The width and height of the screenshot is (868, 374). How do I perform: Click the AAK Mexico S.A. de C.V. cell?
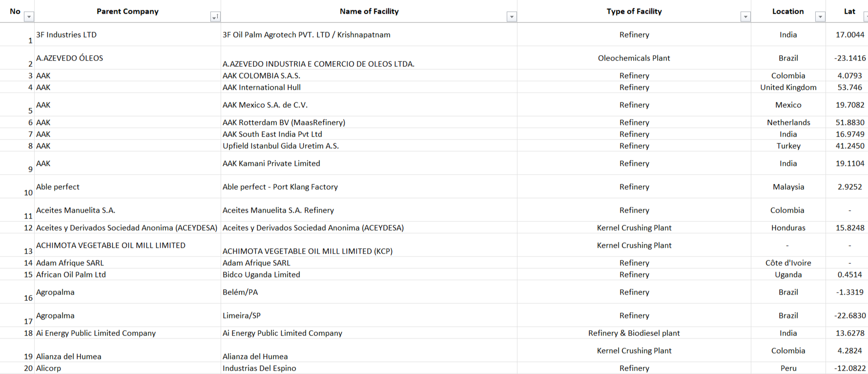tap(369, 105)
